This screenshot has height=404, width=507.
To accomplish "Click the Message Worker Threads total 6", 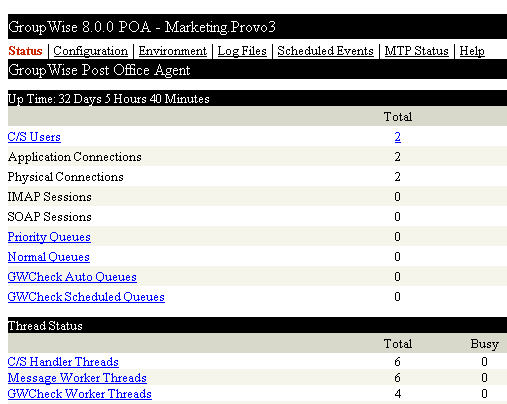I will [397, 378].
